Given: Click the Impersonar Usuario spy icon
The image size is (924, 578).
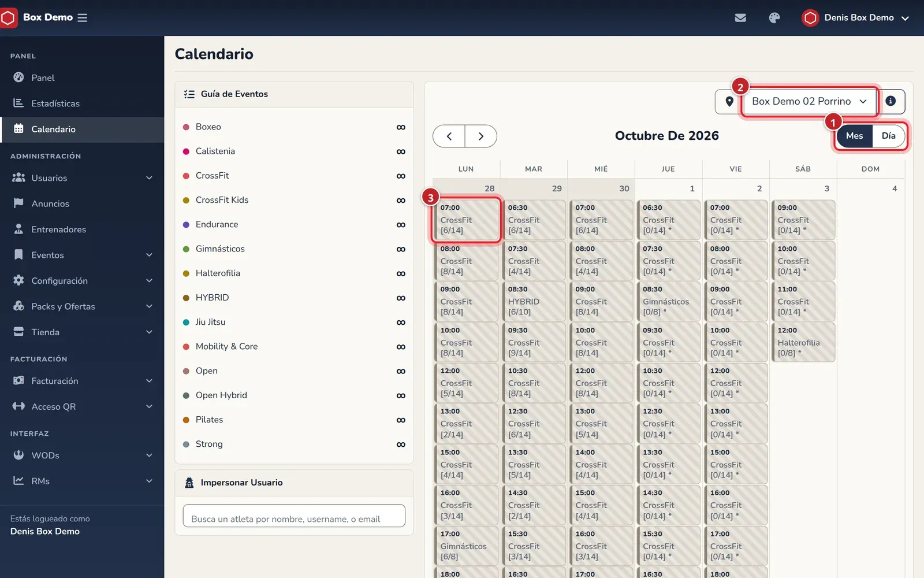Looking at the screenshot, I should click(189, 483).
